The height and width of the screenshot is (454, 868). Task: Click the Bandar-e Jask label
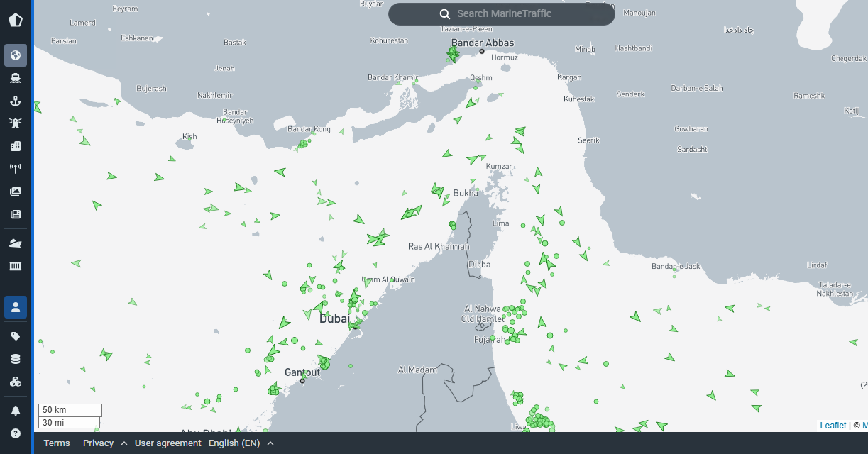[x=676, y=267]
